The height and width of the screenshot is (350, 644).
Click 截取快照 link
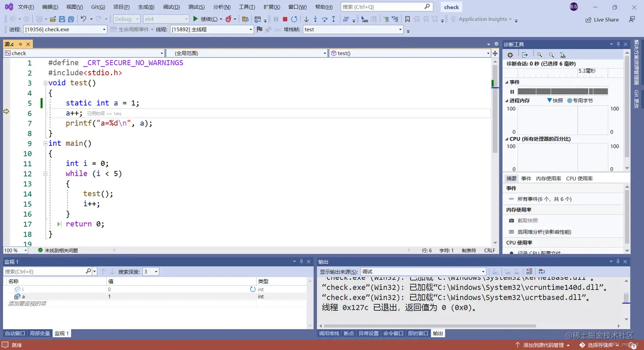(x=528, y=221)
